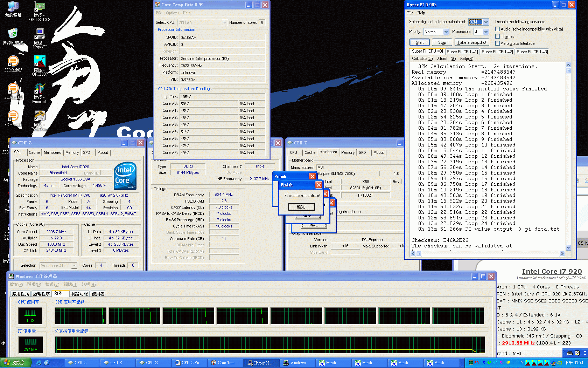The height and width of the screenshot is (368, 588).
Task: Open the File menu in Task Manager
Action: [16, 285]
